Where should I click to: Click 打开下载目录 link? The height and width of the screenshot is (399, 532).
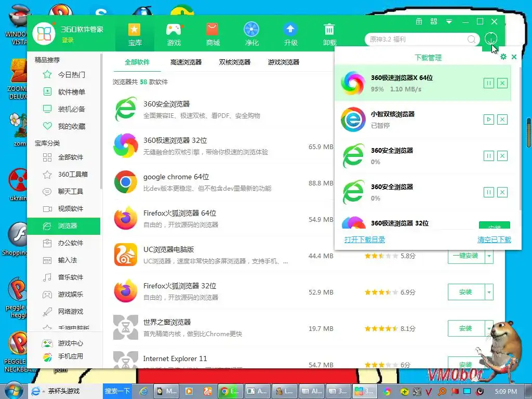(x=365, y=240)
